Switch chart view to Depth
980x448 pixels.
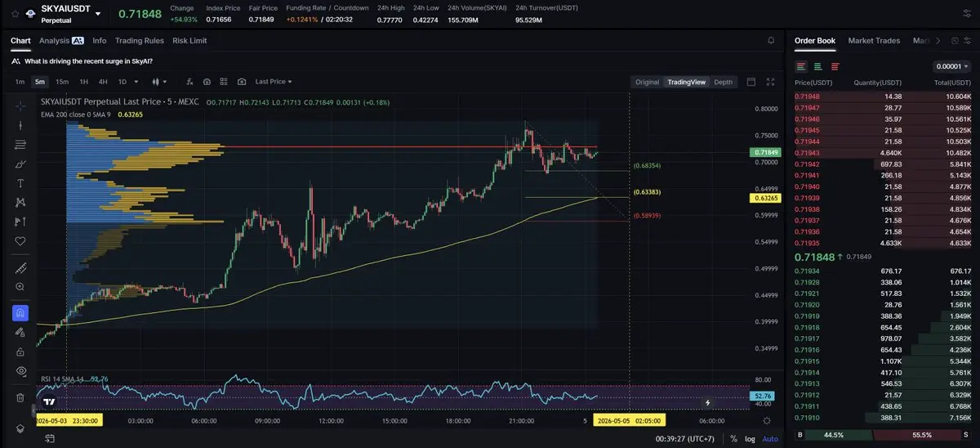(724, 82)
